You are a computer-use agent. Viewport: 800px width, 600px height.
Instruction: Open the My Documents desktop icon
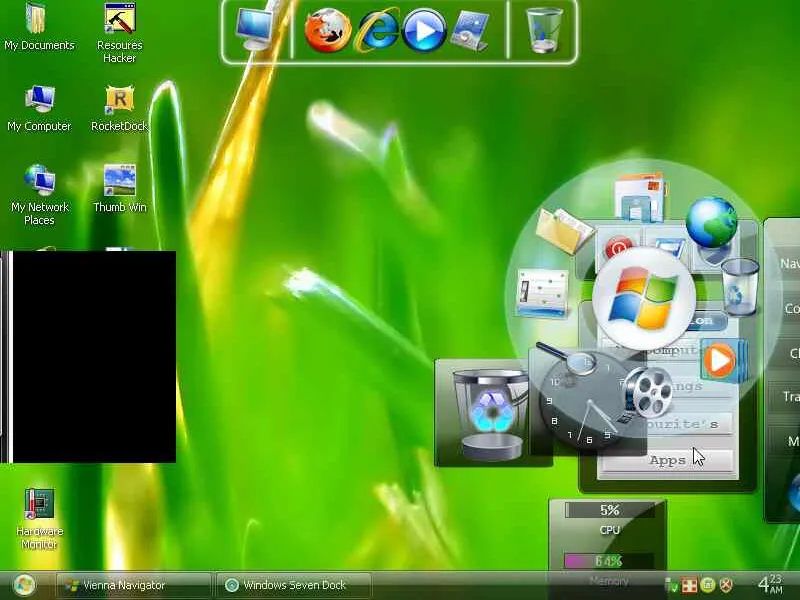pos(39,27)
